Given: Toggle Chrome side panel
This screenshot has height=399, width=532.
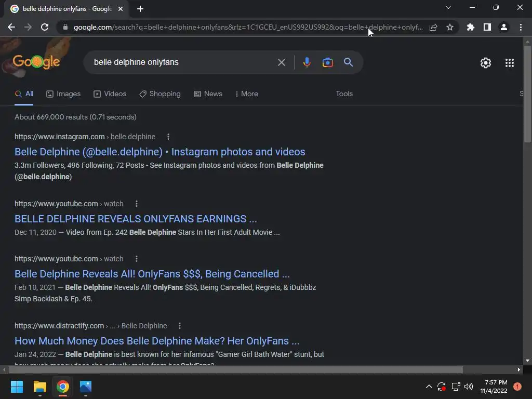Looking at the screenshot, I should point(487,27).
